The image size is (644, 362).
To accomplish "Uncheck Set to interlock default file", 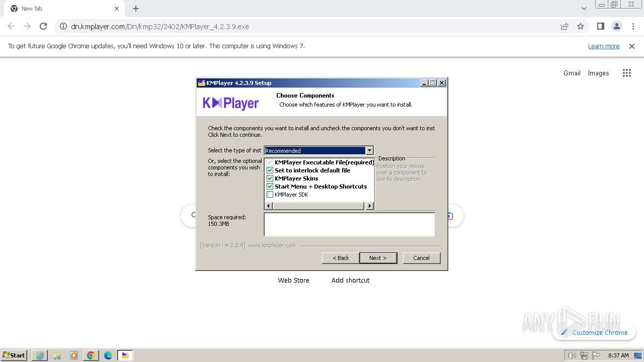I will [270, 170].
